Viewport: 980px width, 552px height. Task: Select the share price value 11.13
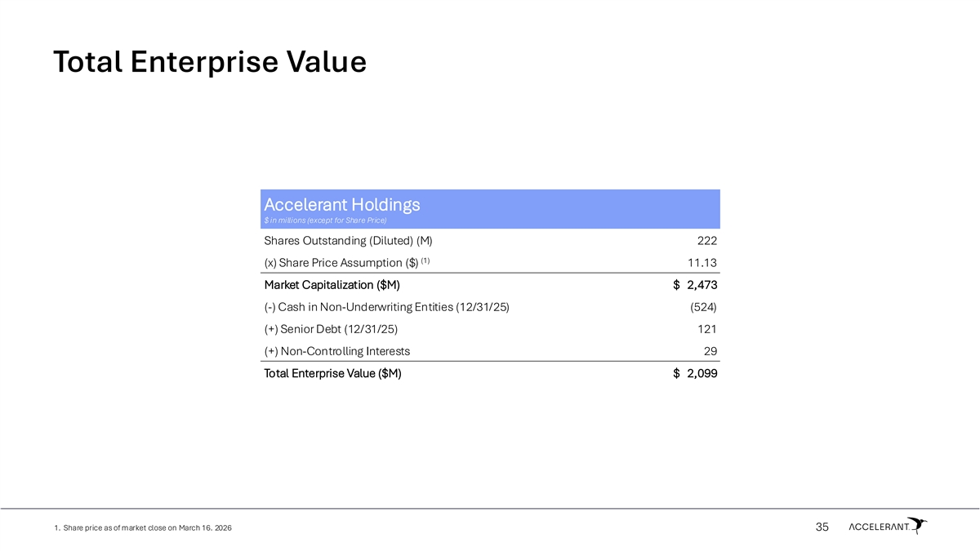pyautogui.click(x=702, y=263)
